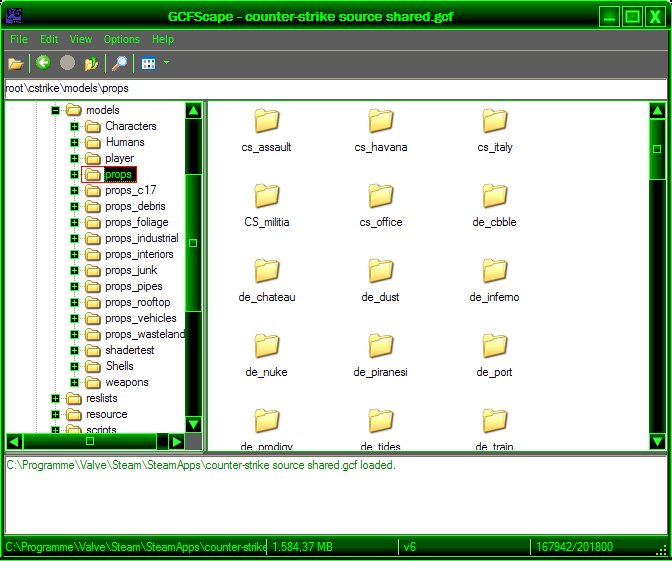672x561 pixels.
Task: Open the View menu
Action: point(81,39)
